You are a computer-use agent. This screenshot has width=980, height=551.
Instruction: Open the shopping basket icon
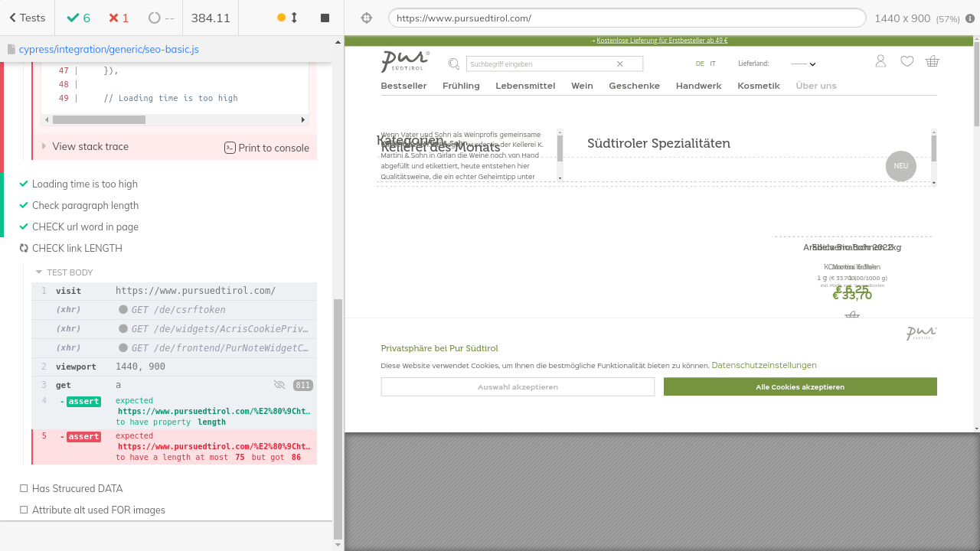click(932, 61)
